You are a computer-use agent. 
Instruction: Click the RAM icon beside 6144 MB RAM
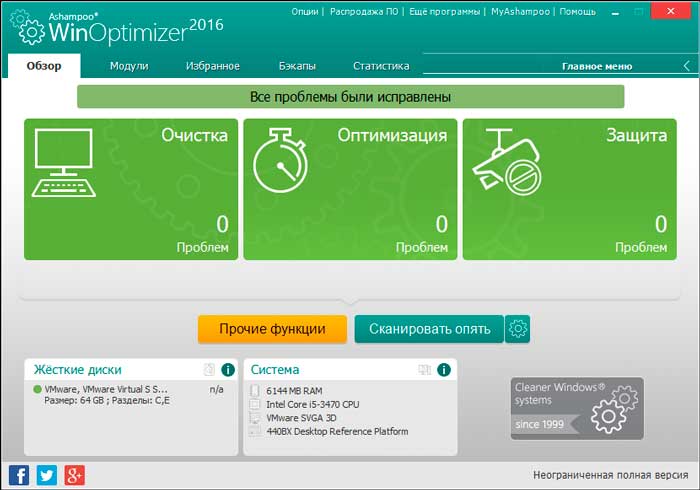254,390
